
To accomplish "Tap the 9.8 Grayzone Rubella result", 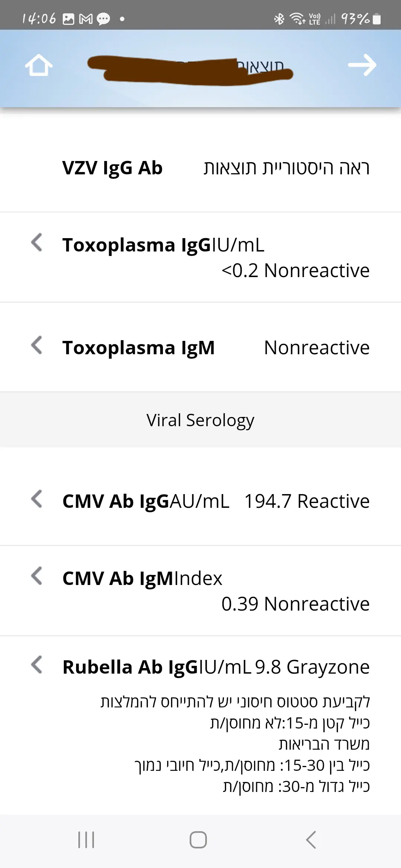I will click(x=312, y=667).
